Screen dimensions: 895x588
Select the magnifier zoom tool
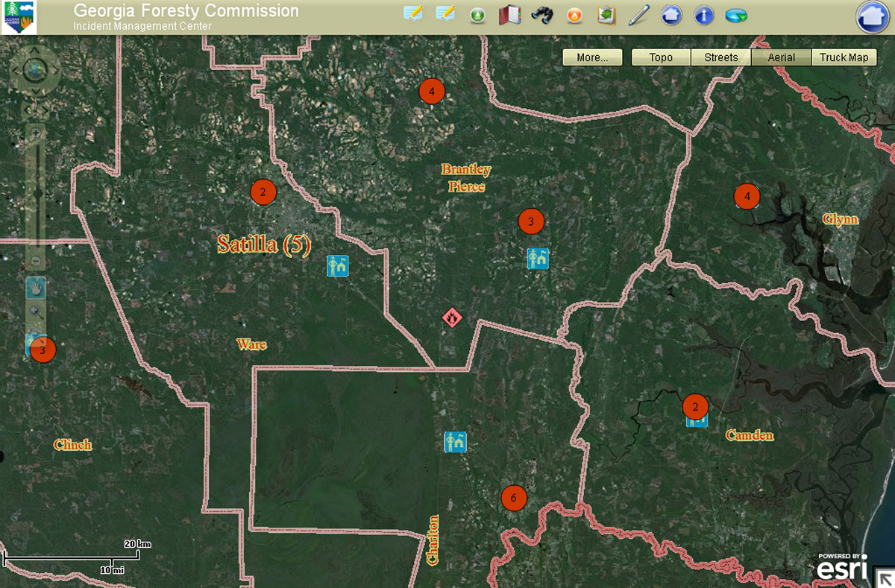coord(36,313)
